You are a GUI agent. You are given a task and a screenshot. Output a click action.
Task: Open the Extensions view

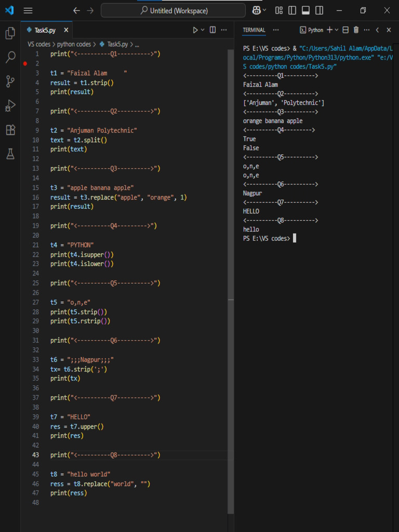point(10,130)
